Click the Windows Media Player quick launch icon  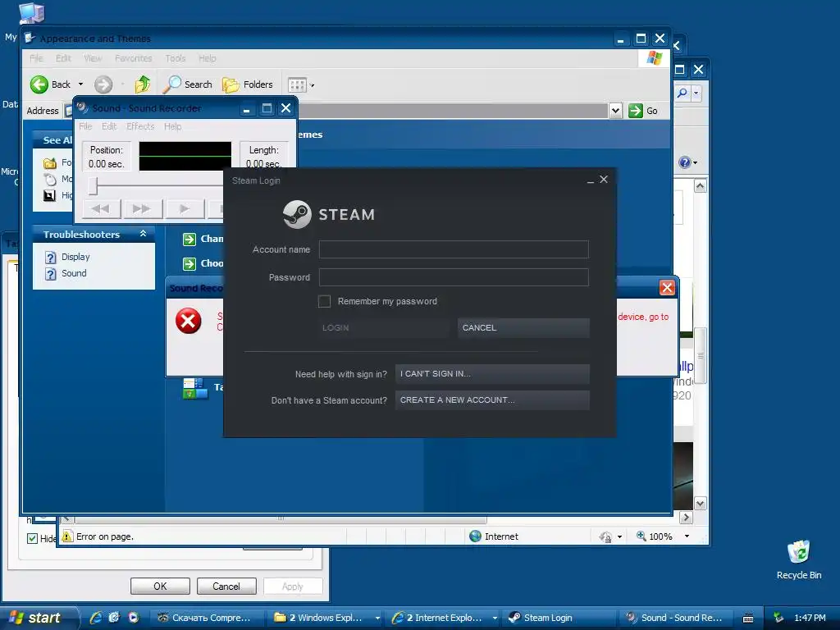(134, 618)
